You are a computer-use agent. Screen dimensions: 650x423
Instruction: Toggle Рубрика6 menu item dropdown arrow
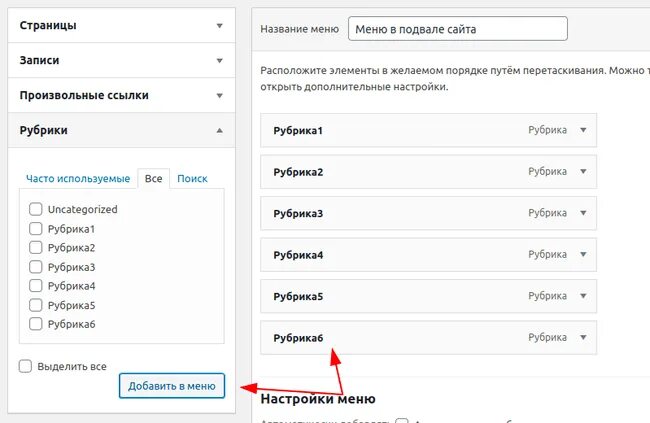[583, 338]
